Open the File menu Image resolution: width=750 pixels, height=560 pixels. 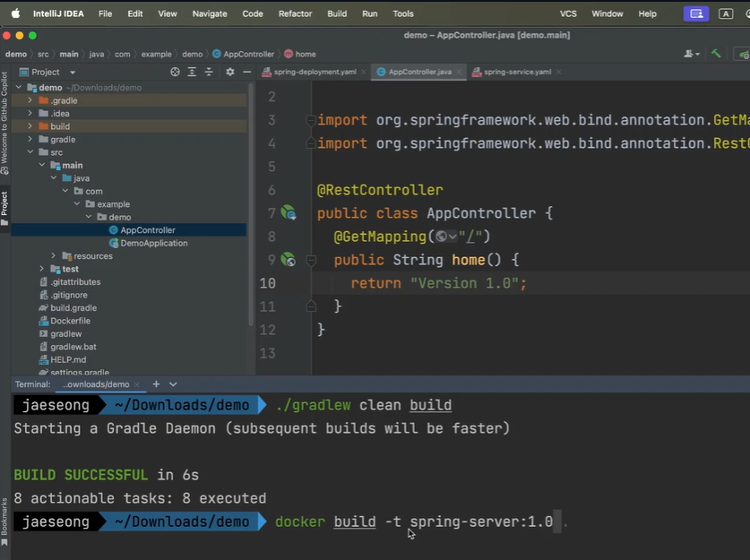[x=105, y=13]
